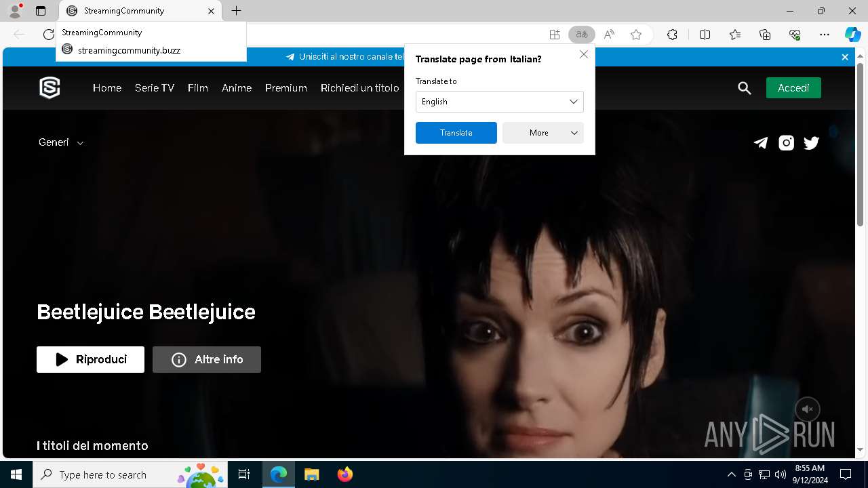868x488 pixels.
Task: Close the StreamingCommunity tab
Action: coord(211,11)
